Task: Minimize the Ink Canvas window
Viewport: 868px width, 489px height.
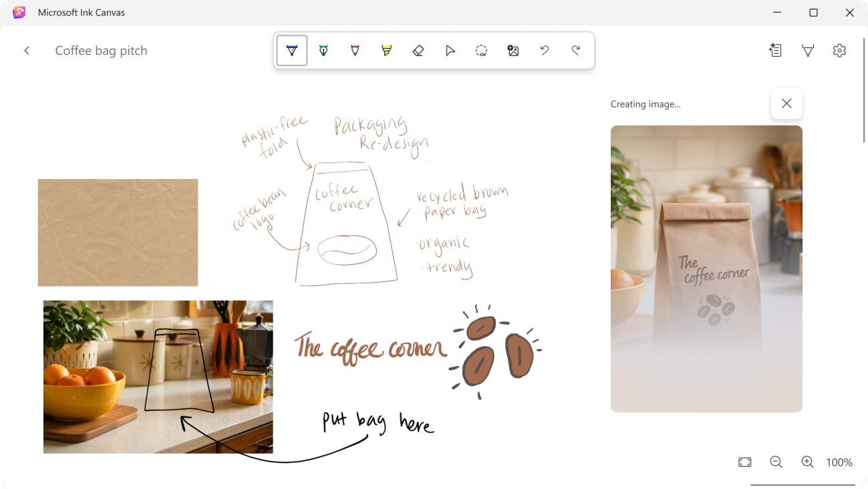Action: (x=777, y=13)
